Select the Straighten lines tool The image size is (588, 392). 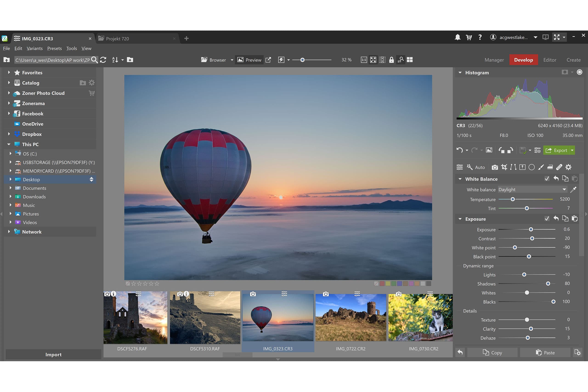(513, 167)
